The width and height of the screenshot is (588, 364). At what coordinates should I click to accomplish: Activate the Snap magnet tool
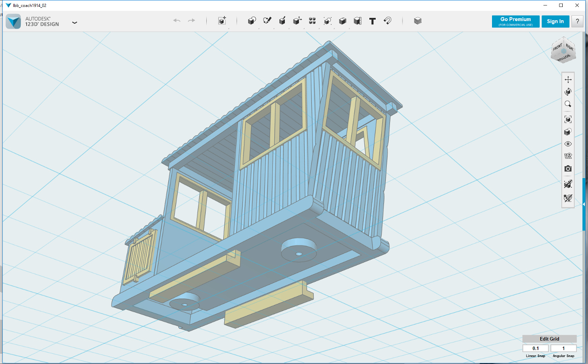387,21
